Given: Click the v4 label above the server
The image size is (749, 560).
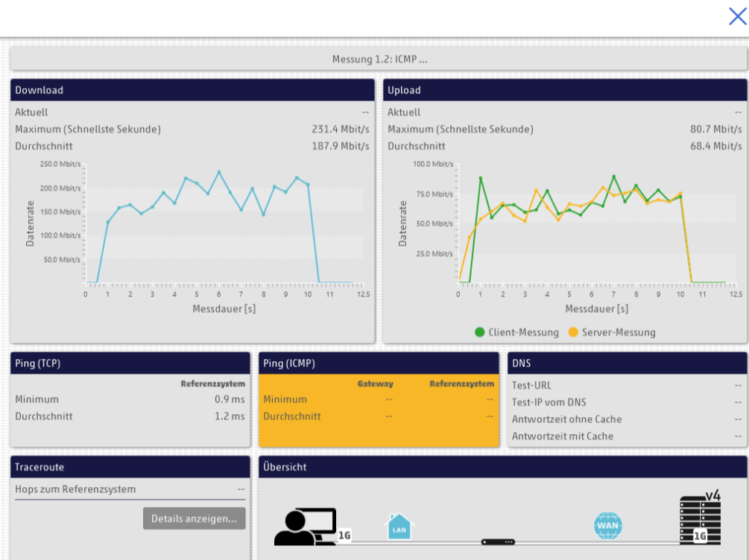Looking at the screenshot, I should pos(713,494).
